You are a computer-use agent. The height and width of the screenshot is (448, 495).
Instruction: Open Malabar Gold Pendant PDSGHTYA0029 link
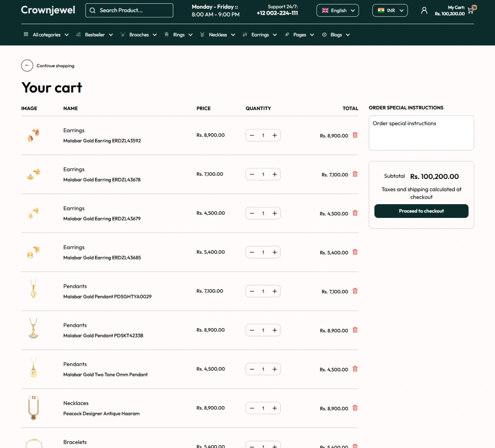[x=107, y=297]
